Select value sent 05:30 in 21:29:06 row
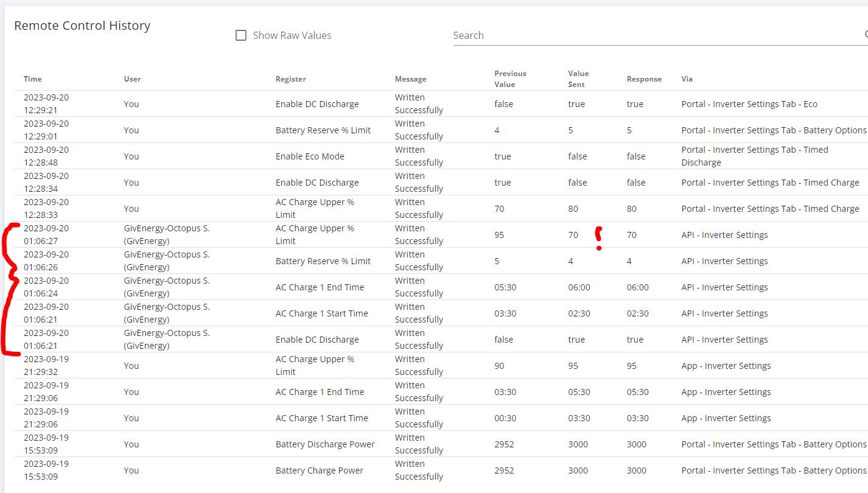The image size is (868, 493). (579, 392)
